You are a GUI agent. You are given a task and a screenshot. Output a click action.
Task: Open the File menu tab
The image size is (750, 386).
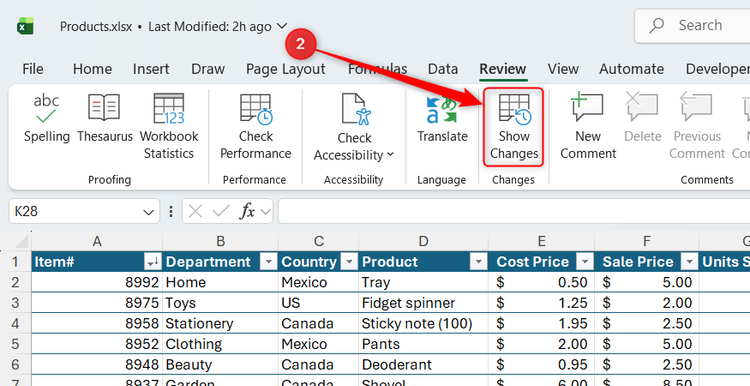pos(33,69)
